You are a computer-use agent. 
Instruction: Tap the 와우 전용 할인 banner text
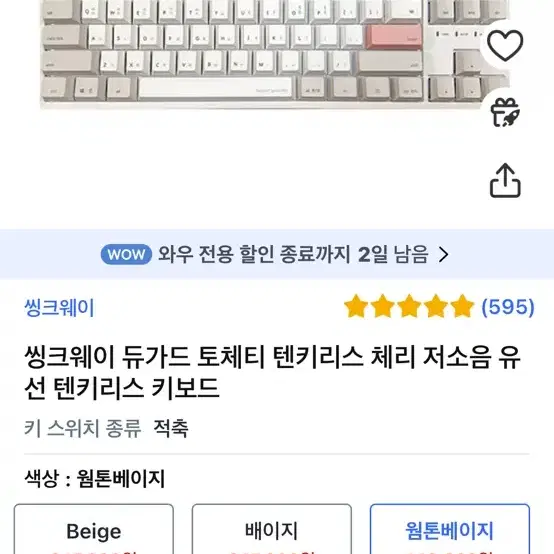tap(293, 254)
